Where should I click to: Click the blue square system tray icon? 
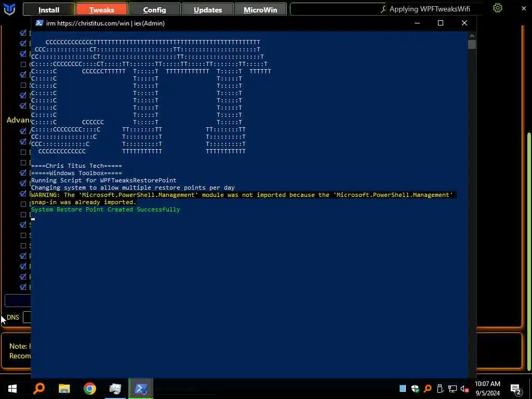(x=403, y=389)
